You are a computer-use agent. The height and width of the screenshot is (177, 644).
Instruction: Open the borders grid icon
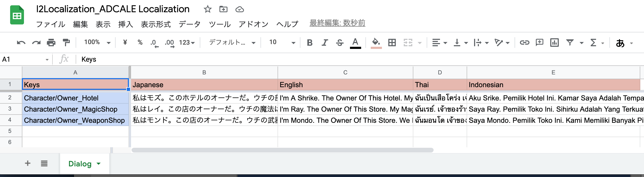coord(392,43)
